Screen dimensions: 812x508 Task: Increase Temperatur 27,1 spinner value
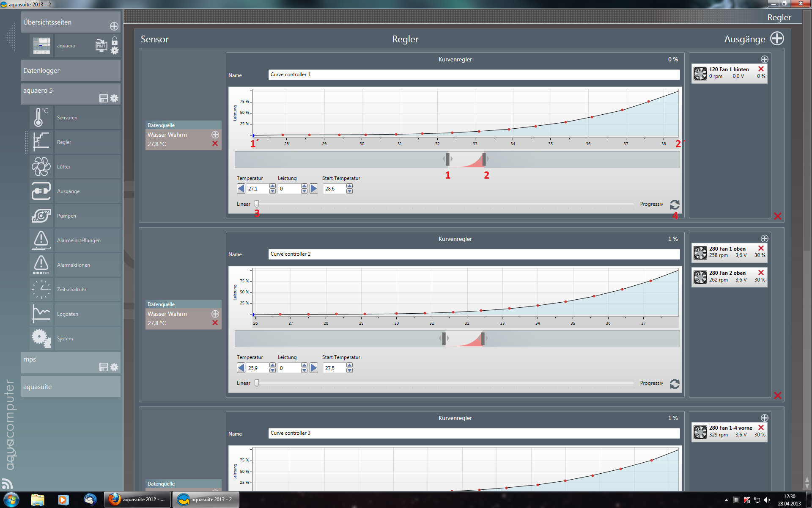pyautogui.click(x=272, y=186)
